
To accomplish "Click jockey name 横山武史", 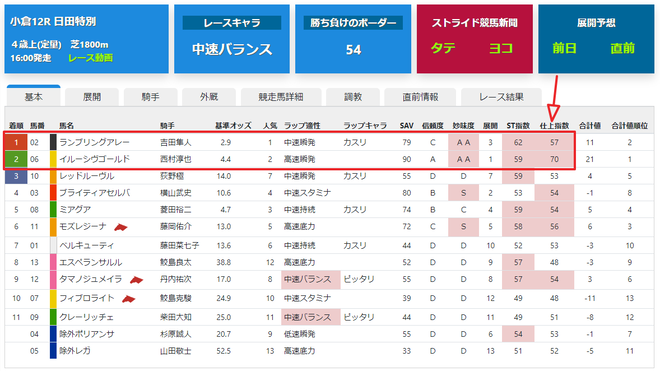I will pyautogui.click(x=176, y=193).
